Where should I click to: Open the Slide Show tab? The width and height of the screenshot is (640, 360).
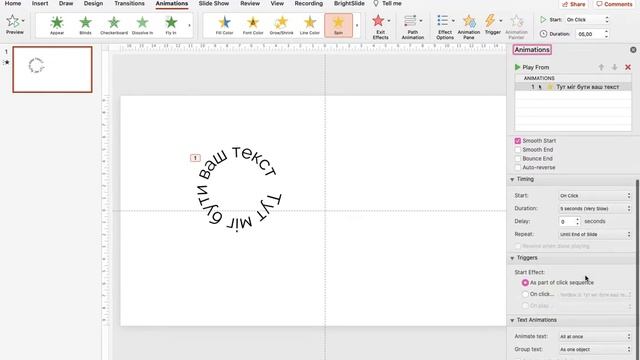click(214, 3)
